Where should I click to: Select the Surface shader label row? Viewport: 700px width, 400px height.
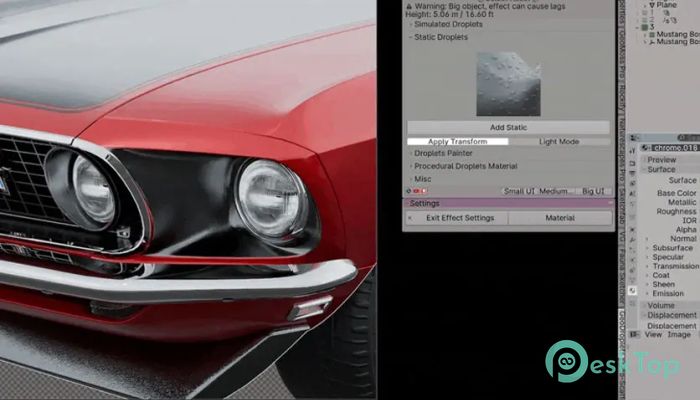[682, 180]
